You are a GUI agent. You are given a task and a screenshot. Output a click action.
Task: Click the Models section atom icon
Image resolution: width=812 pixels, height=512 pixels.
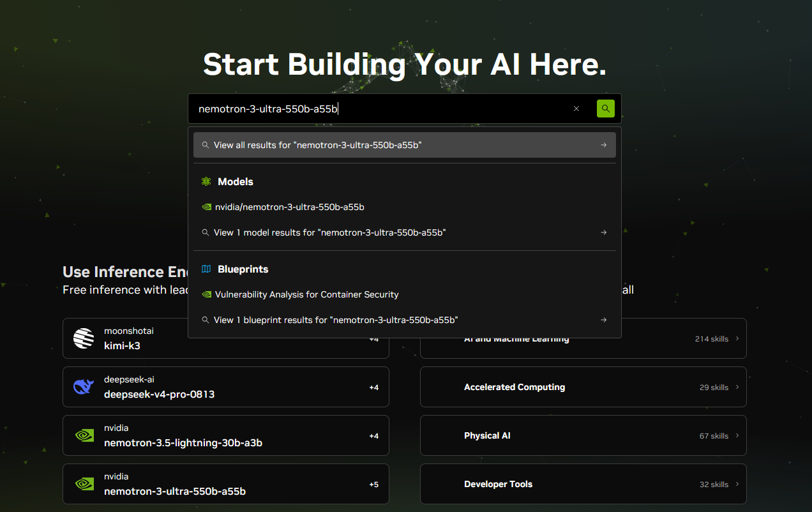(x=206, y=182)
